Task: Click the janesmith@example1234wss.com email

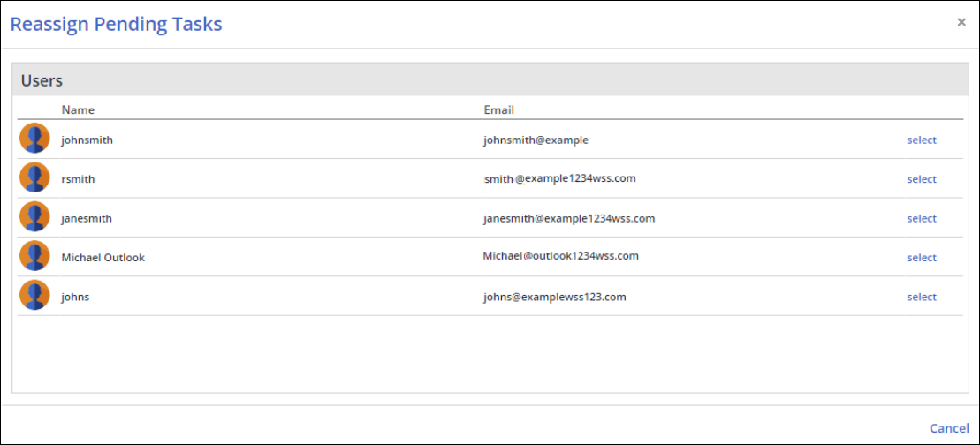Action: coord(568,218)
